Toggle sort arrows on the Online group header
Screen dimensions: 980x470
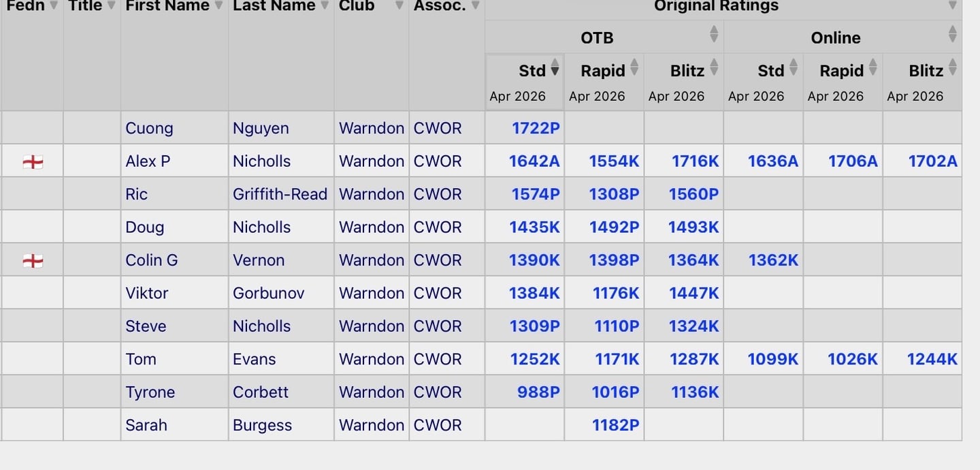pyautogui.click(x=953, y=34)
